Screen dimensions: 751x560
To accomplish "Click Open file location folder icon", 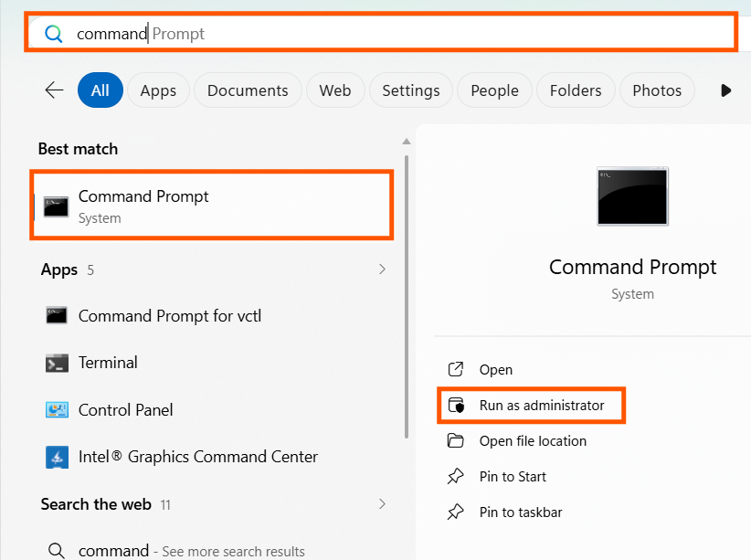I will click(456, 440).
